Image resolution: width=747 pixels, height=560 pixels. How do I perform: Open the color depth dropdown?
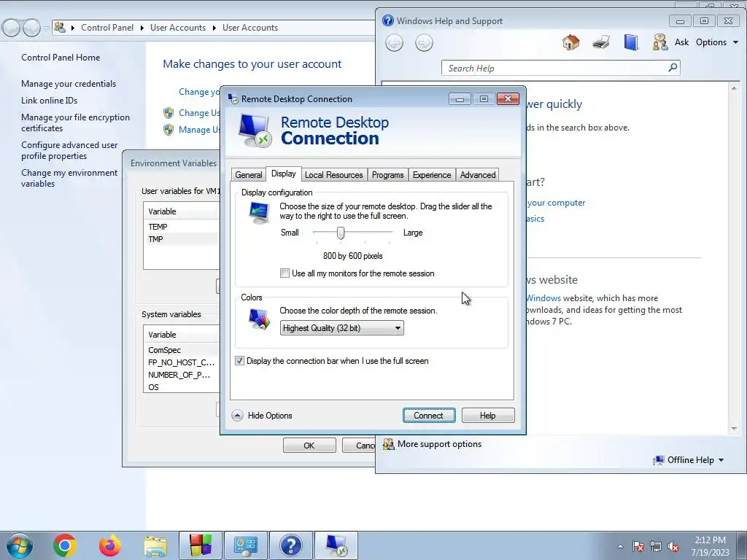[341, 327]
